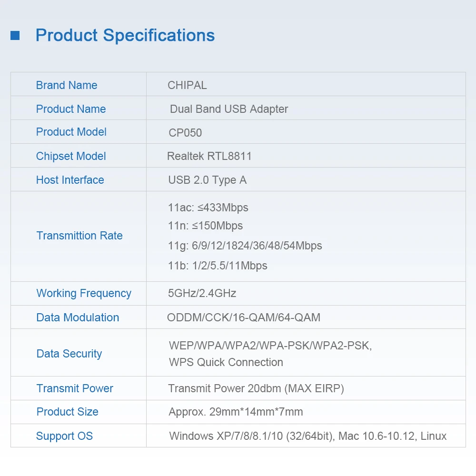Screen dimensions: 476x476
Task: Click the 'Product Specifications' heading
Action: 125,36
